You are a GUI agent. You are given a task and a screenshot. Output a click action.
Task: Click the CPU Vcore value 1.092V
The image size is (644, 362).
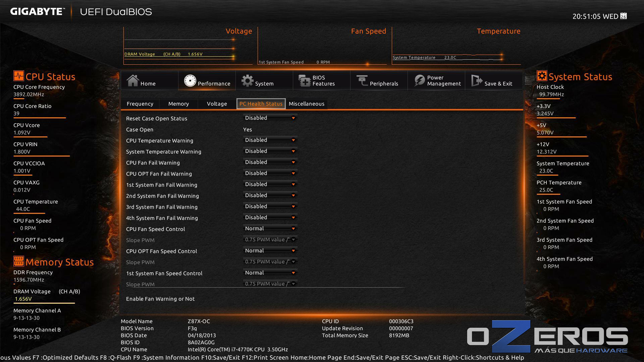[22, 133]
